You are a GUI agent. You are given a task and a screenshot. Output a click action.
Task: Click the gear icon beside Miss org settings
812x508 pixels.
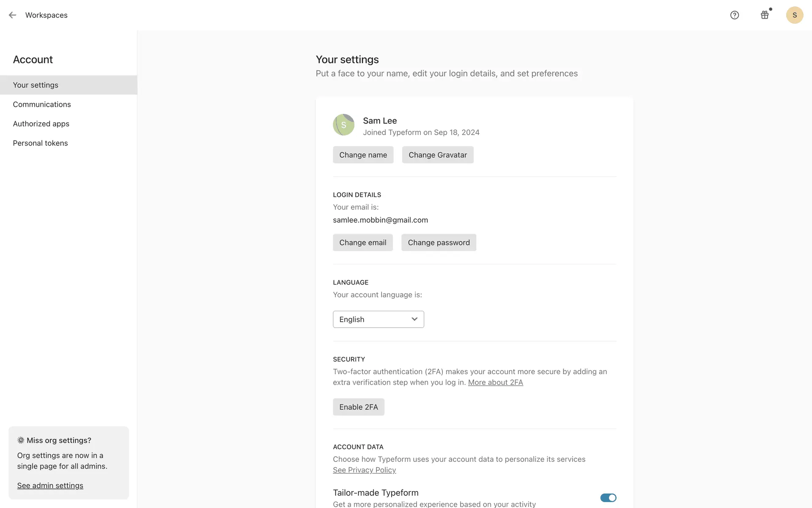tap(21, 440)
